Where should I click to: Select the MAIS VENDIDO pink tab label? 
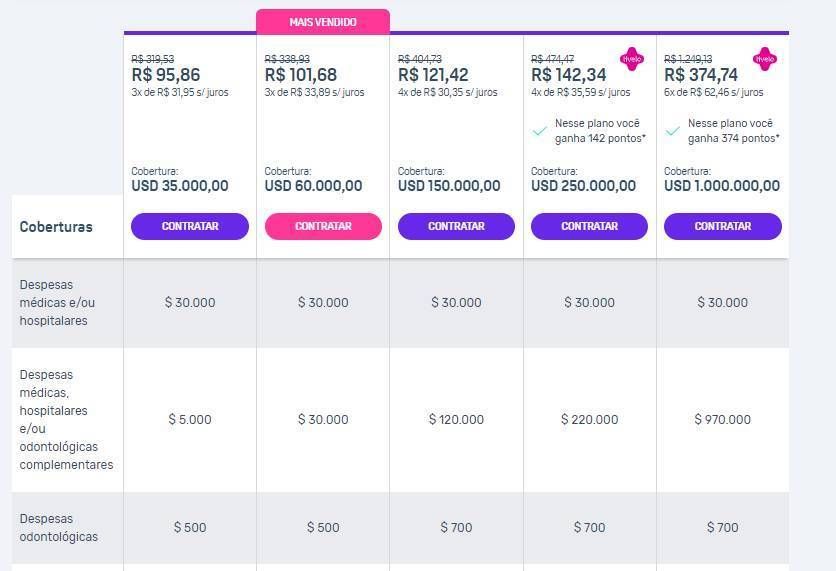[323, 22]
